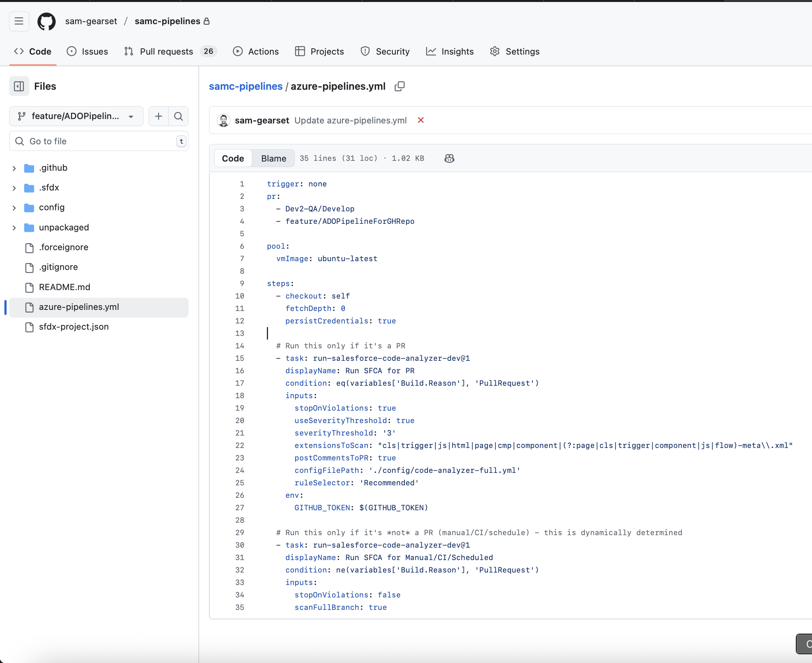The image size is (812, 663).
Task: Click line number 1
Action: click(x=242, y=184)
